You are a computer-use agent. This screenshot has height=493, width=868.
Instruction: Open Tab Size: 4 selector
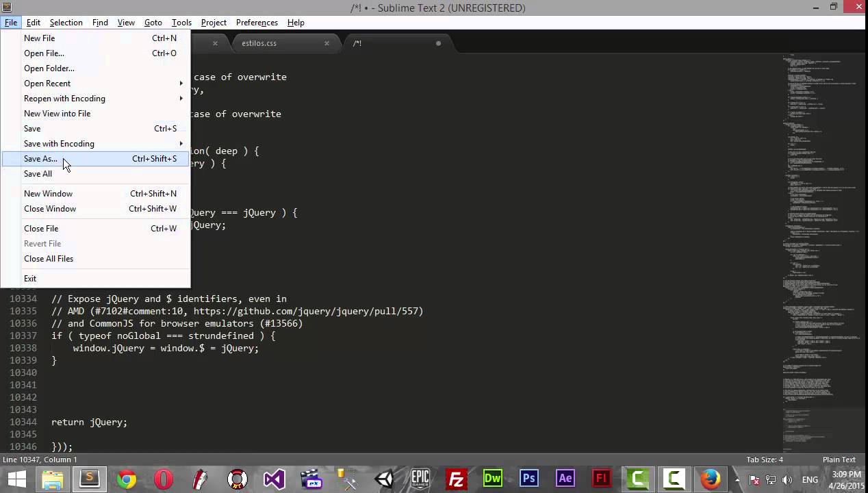(x=765, y=459)
